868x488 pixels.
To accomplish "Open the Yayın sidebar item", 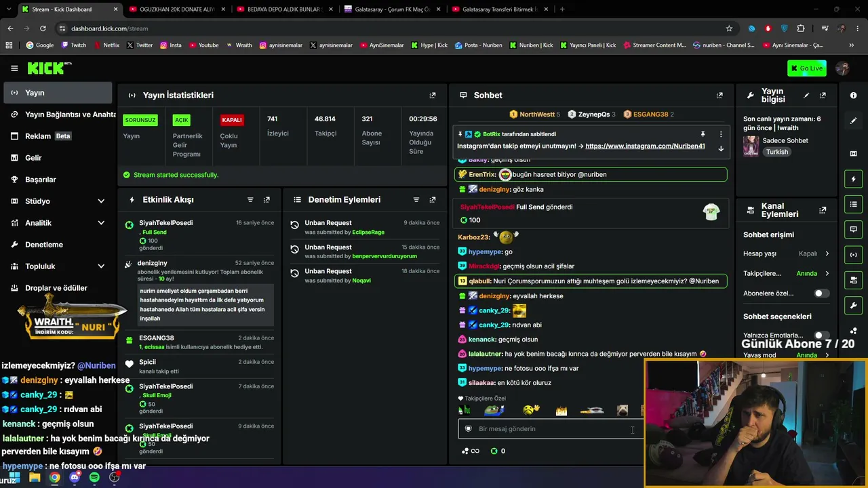I will 57,93.
